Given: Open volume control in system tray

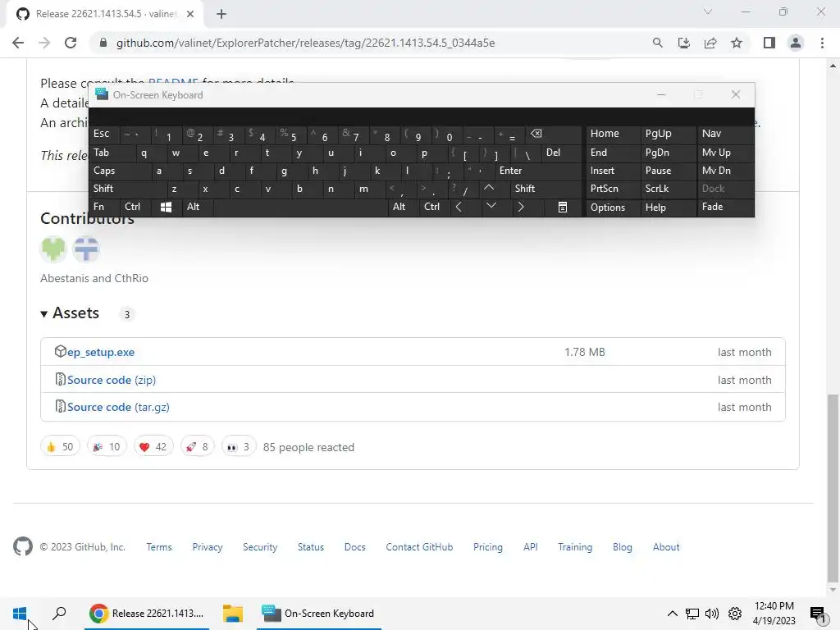Looking at the screenshot, I should point(712,614).
